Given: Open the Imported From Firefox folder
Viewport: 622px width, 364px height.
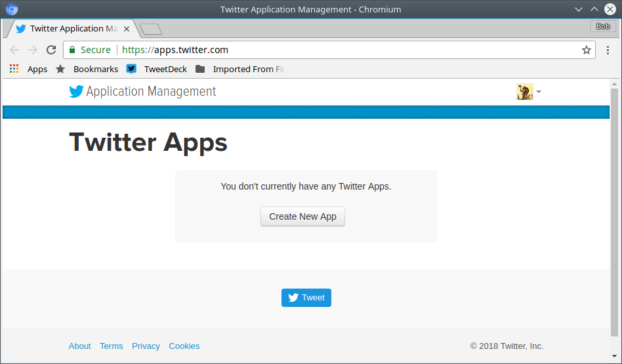Looking at the screenshot, I should click(x=240, y=69).
